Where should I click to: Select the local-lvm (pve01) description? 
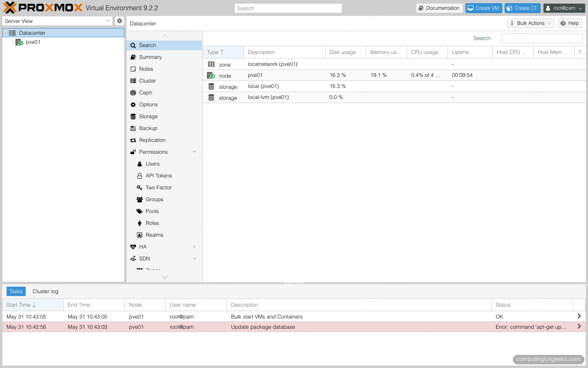(268, 97)
